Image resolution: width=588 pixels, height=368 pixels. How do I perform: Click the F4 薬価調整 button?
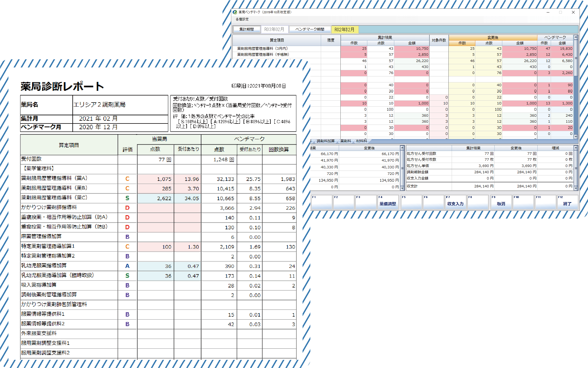coord(388,202)
